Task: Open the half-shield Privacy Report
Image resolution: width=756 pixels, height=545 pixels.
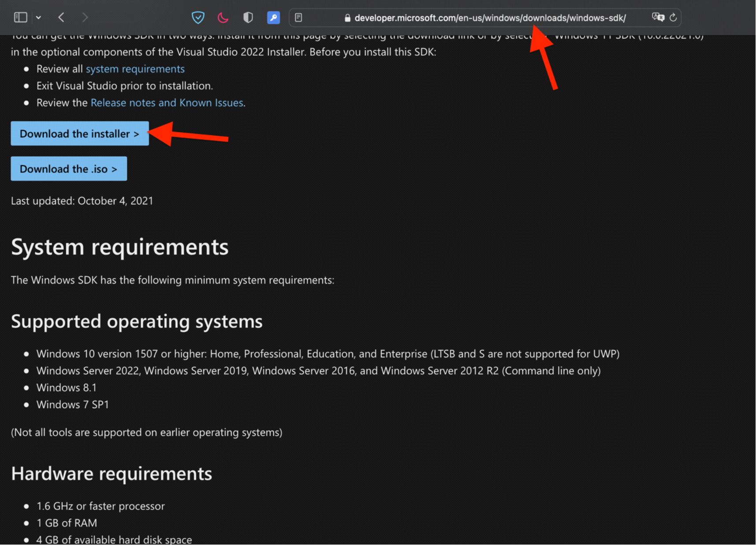Action: click(248, 18)
